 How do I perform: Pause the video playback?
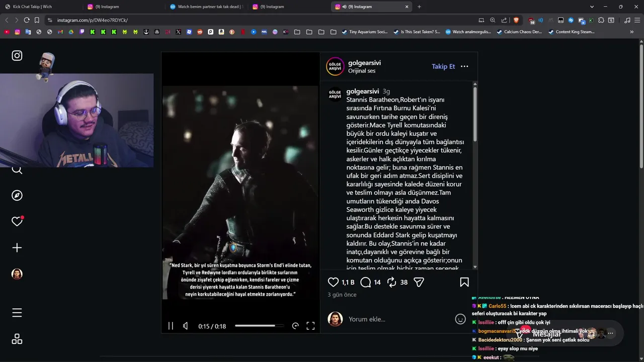[x=171, y=326]
